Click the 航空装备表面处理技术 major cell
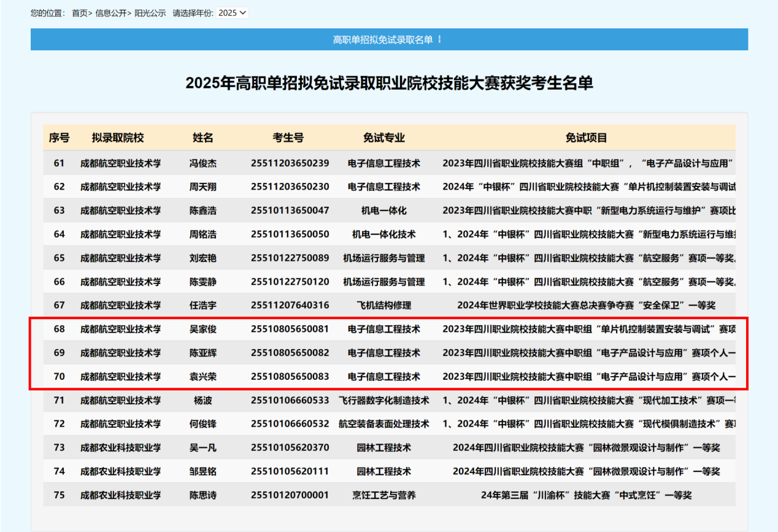The height and width of the screenshot is (532, 778). click(x=383, y=424)
